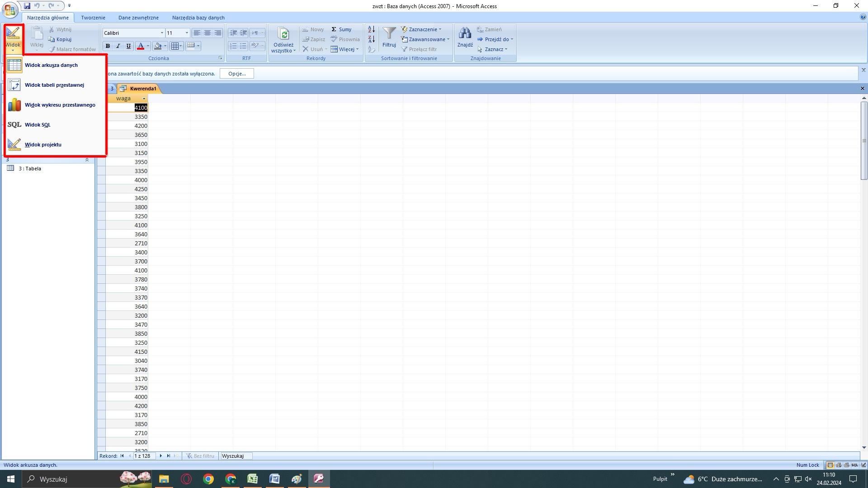Screen dimensions: 868x488
Task: Go to next record
Action: click(x=160, y=456)
